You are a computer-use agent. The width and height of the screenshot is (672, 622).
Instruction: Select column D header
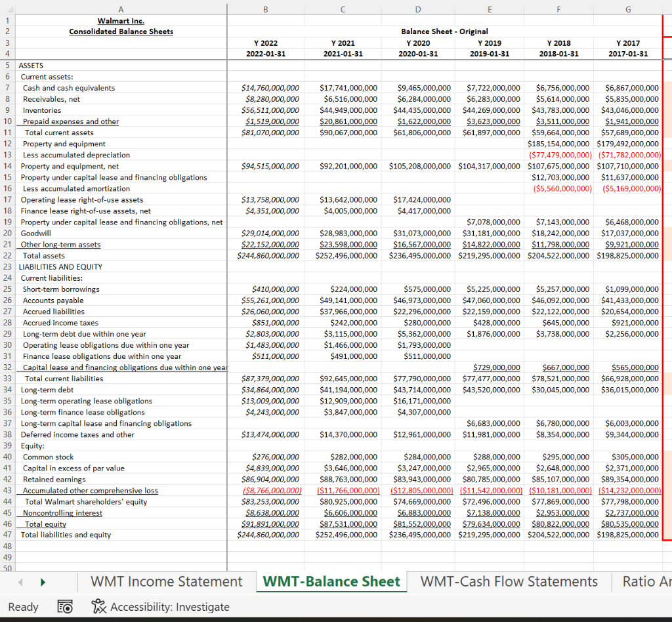coord(418,9)
